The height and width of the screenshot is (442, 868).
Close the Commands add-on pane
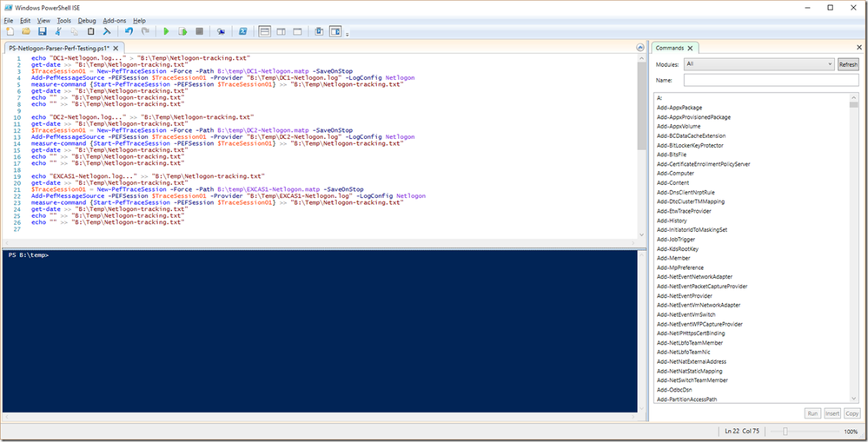[x=859, y=48]
